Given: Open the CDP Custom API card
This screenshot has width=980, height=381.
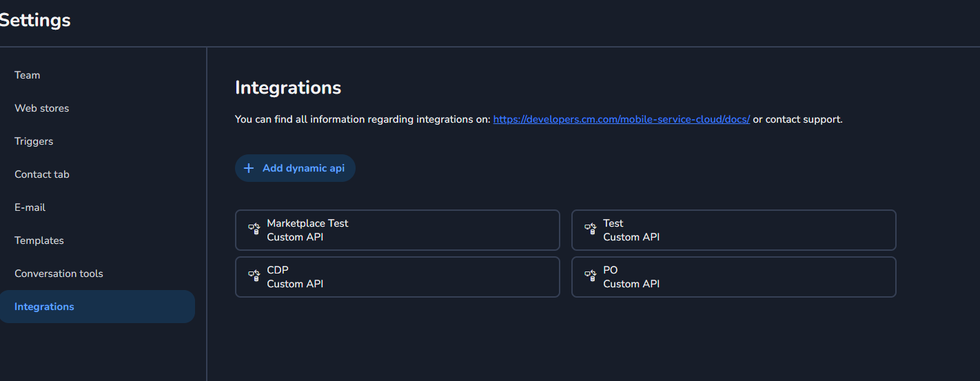Looking at the screenshot, I should tap(398, 277).
